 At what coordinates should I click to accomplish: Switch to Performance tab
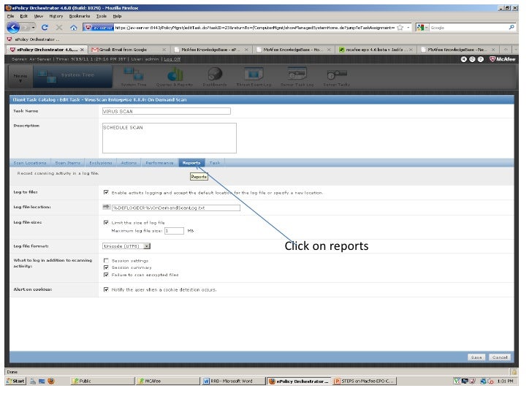point(159,163)
